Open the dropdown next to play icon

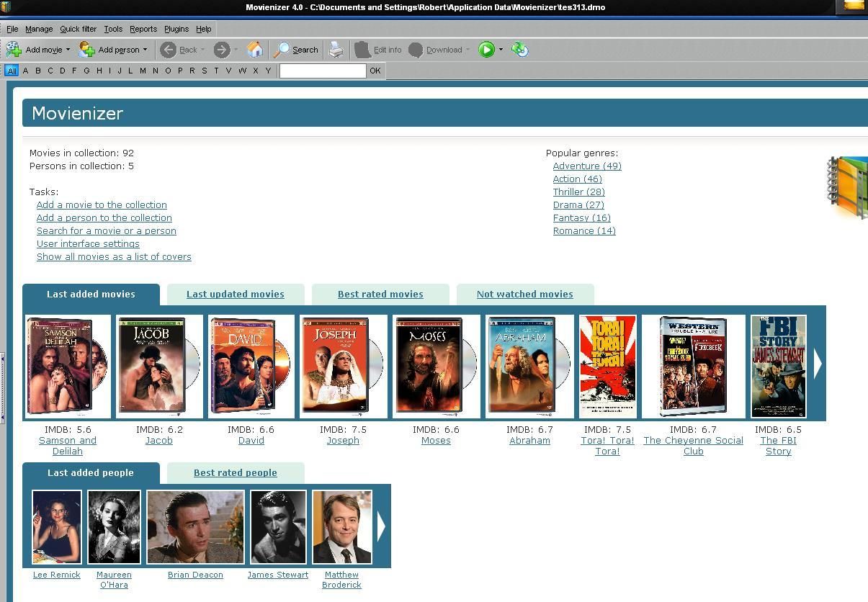pyautogui.click(x=501, y=50)
